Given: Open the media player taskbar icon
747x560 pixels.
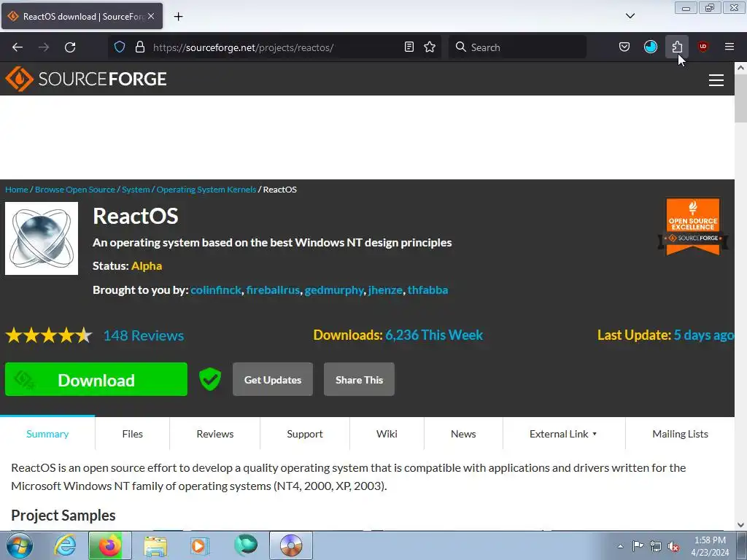Looking at the screenshot, I should (x=199, y=545).
